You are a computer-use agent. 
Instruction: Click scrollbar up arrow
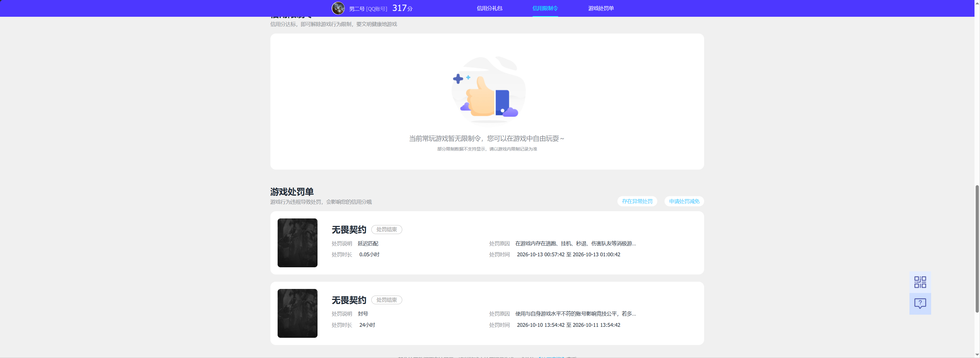coord(977,3)
